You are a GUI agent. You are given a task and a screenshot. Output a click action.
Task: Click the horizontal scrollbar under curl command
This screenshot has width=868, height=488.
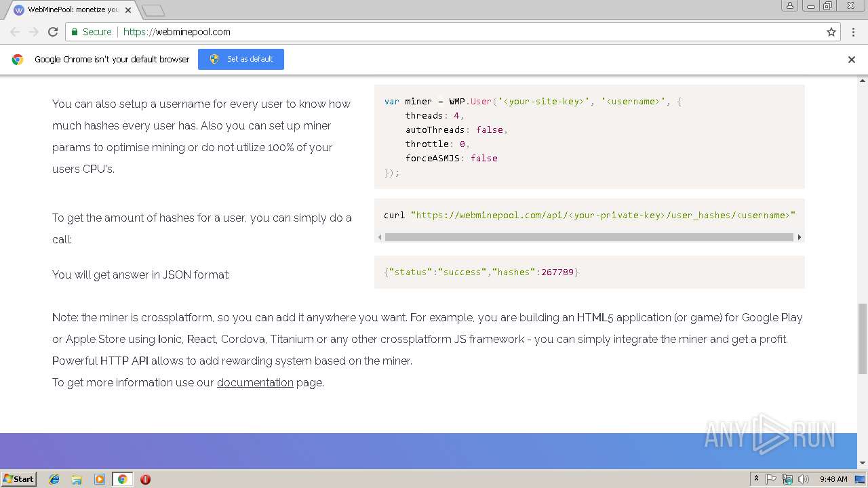point(589,237)
